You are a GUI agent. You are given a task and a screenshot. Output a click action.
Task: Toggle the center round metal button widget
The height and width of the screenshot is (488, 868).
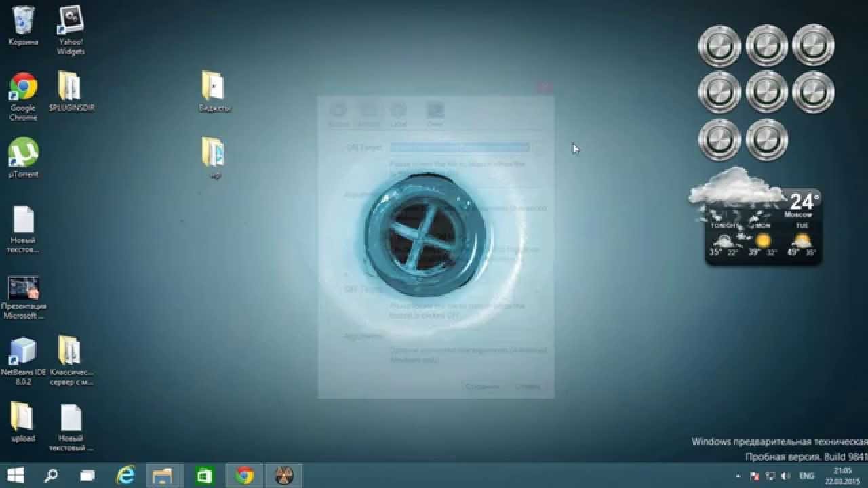tap(767, 93)
